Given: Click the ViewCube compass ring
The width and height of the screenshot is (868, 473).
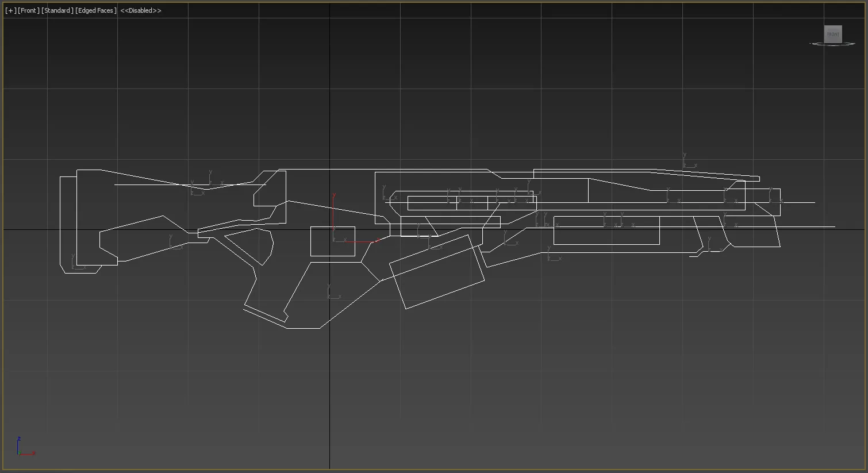Looking at the screenshot, I should click(x=833, y=44).
